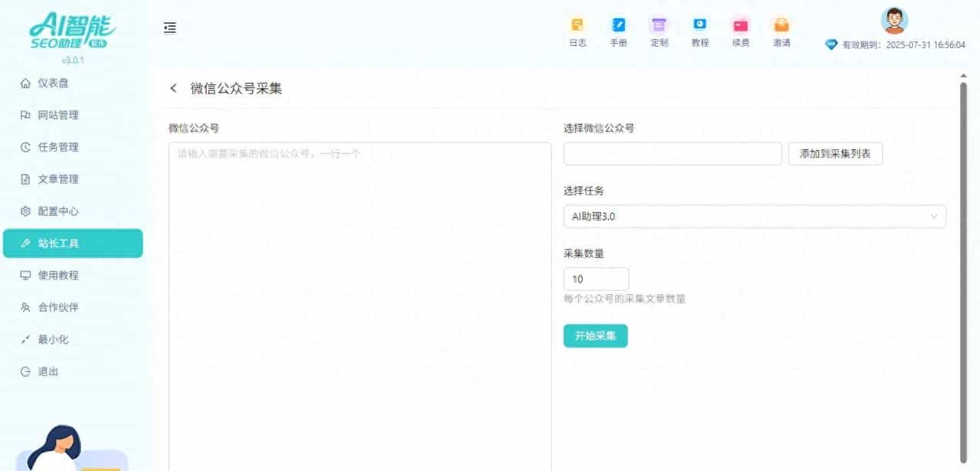
Task: Select 网站管理 in the sidebar
Action: pyautogui.click(x=58, y=116)
